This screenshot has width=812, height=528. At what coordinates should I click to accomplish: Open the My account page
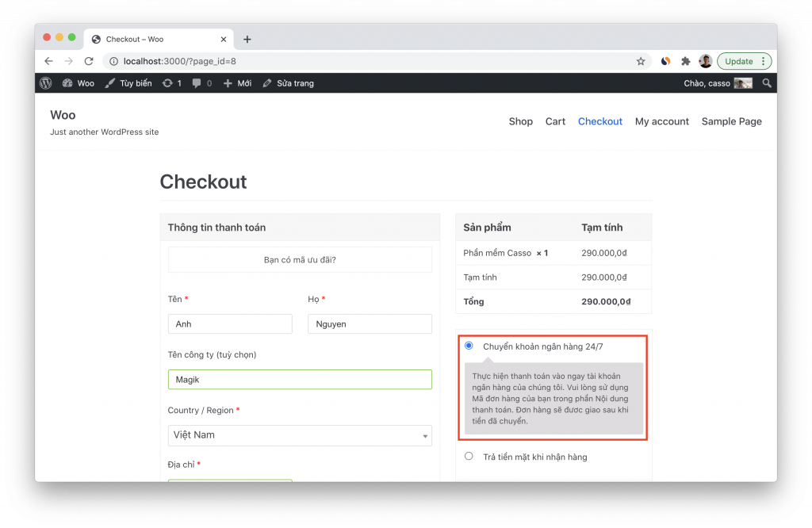coord(662,121)
